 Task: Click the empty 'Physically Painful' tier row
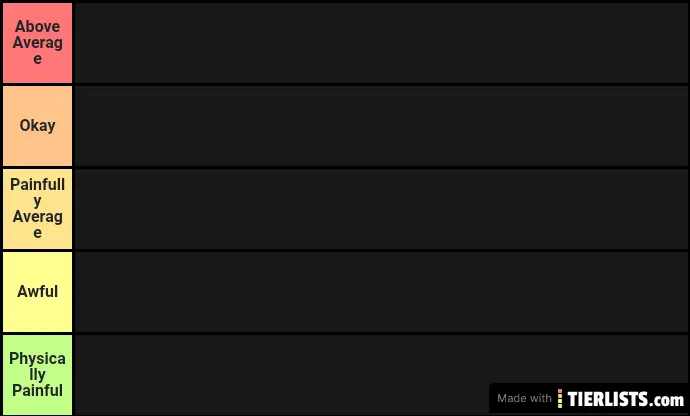[x=280, y=374]
